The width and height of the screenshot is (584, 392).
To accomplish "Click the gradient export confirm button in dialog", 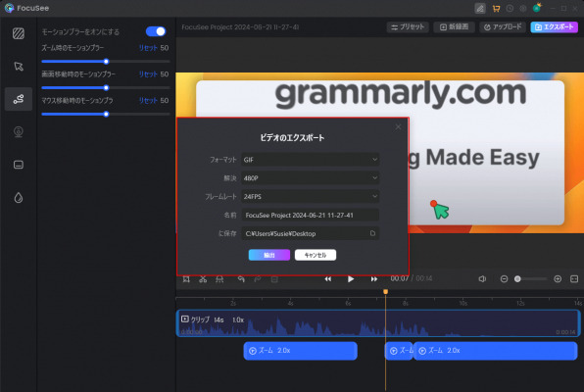I will click(269, 255).
